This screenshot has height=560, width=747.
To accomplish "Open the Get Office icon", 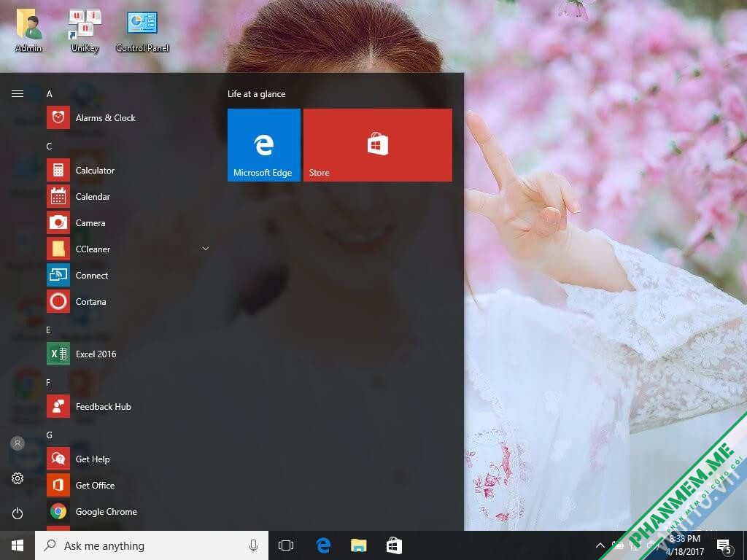I will pyautogui.click(x=58, y=485).
